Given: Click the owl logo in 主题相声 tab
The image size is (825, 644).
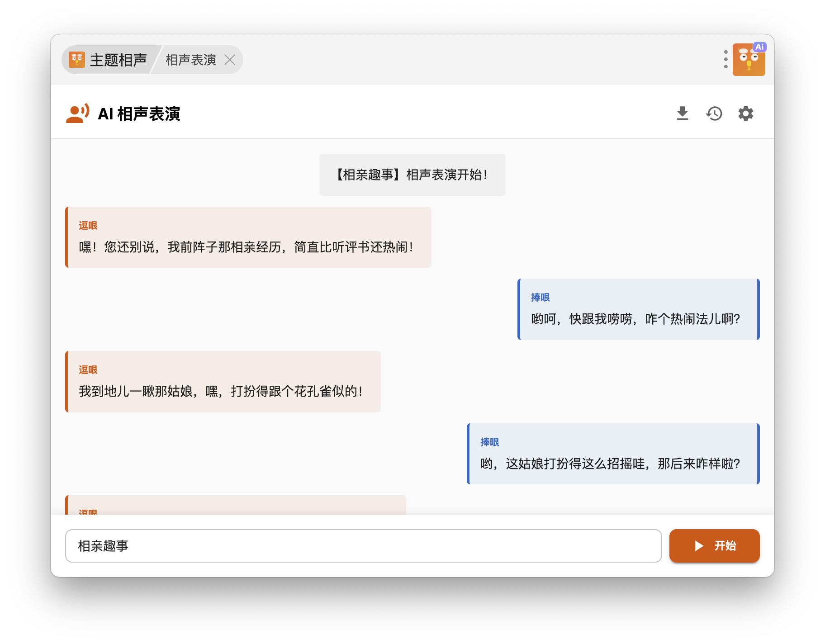Looking at the screenshot, I should (x=77, y=60).
